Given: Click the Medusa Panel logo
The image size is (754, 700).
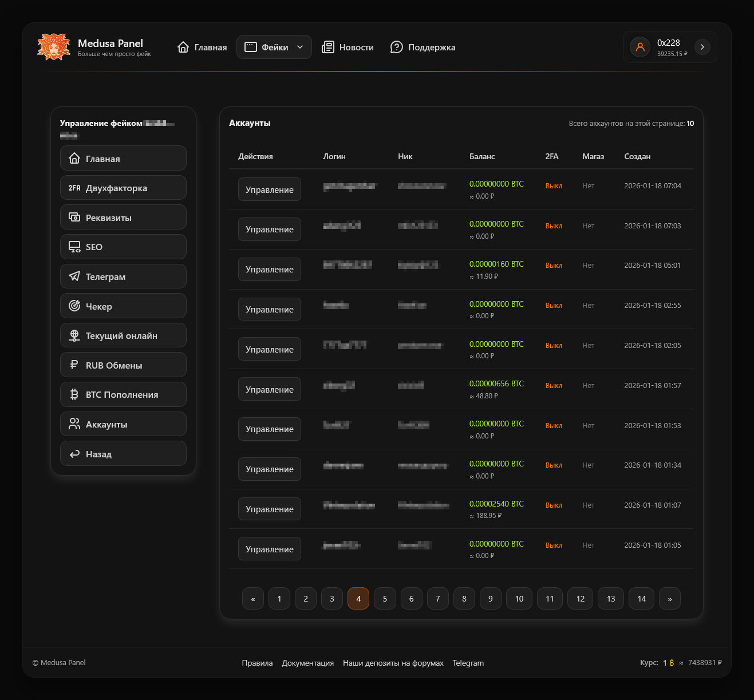Looking at the screenshot, I should point(53,47).
